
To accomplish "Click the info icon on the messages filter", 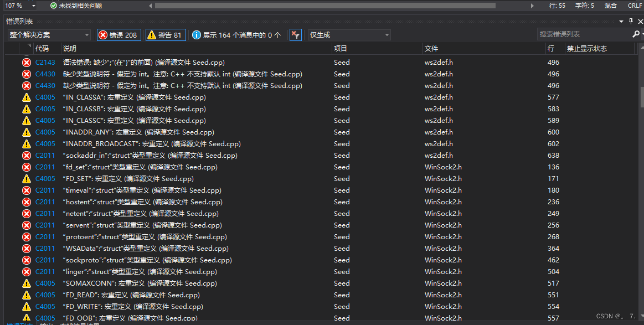I will coord(197,34).
